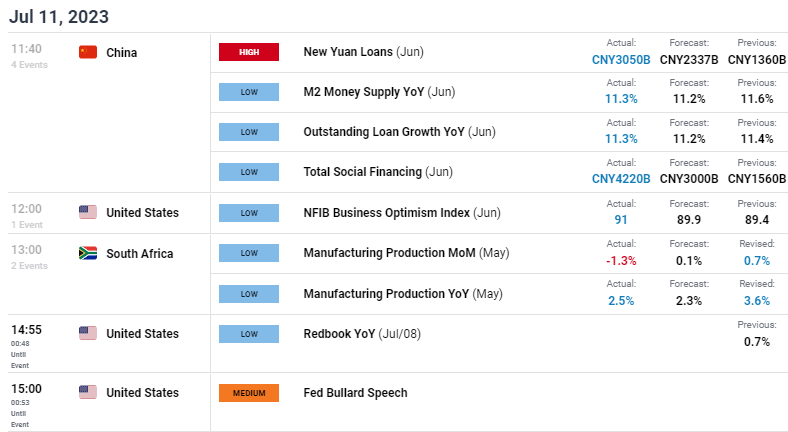
Task: Click the US flag for Fed Bullard Speech
Action: click(88, 392)
